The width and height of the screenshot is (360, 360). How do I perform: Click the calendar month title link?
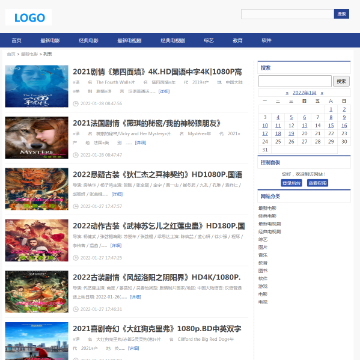(304, 93)
